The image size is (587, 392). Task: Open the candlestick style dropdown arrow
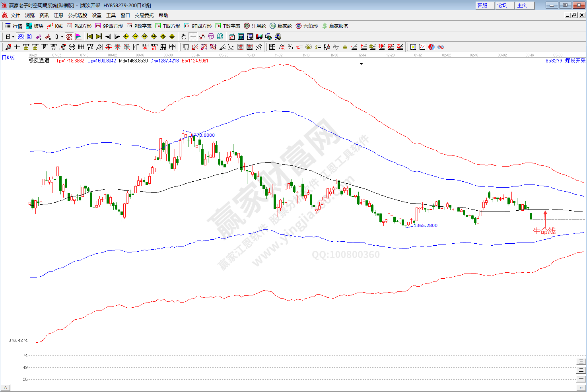tap(62, 37)
